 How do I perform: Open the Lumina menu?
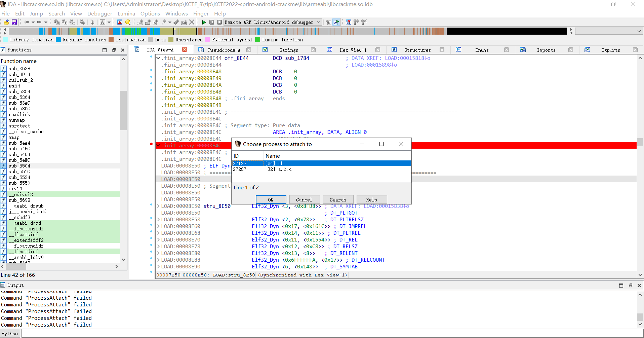pyautogui.click(x=126, y=14)
